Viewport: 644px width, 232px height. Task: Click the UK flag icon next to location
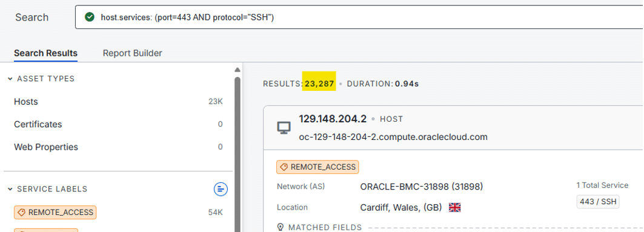coord(454,208)
